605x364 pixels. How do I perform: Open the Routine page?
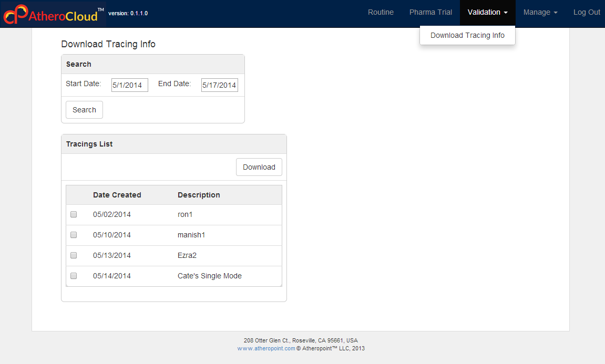click(x=381, y=12)
